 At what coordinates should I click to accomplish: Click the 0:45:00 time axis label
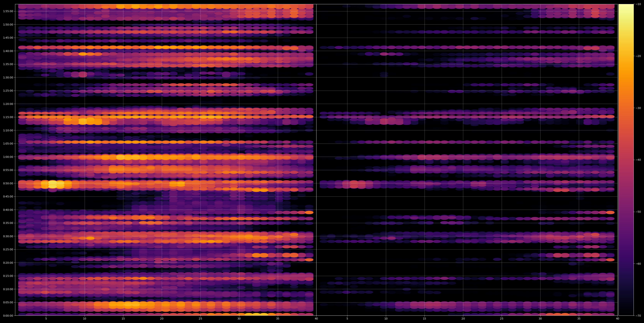click(x=8, y=196)
